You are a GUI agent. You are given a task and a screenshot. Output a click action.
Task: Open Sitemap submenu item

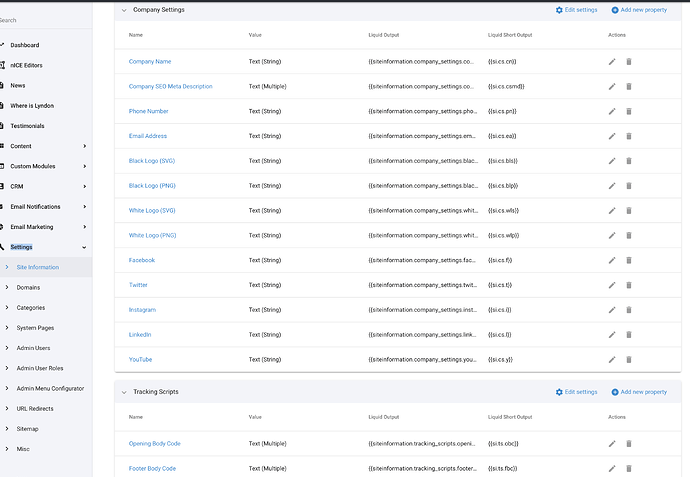coord(27,429)
